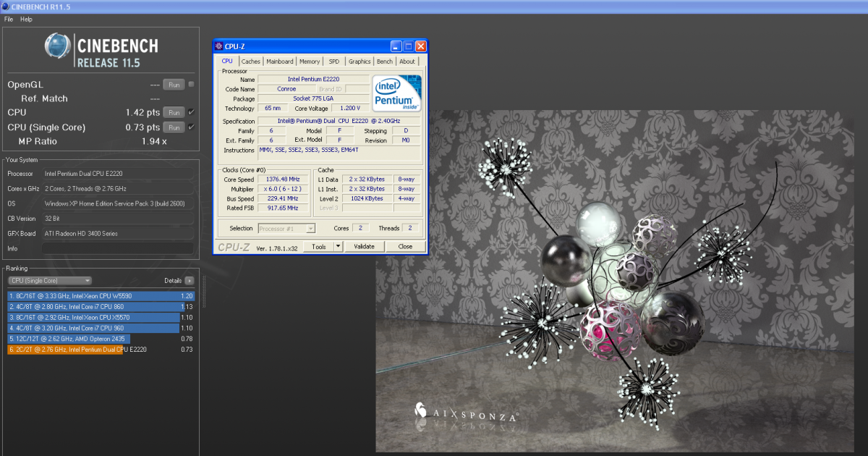The height and width of the screenshot is (456, 868).
Task: Run the CPU (Single Core) benchmark
Action: [174, 127]
